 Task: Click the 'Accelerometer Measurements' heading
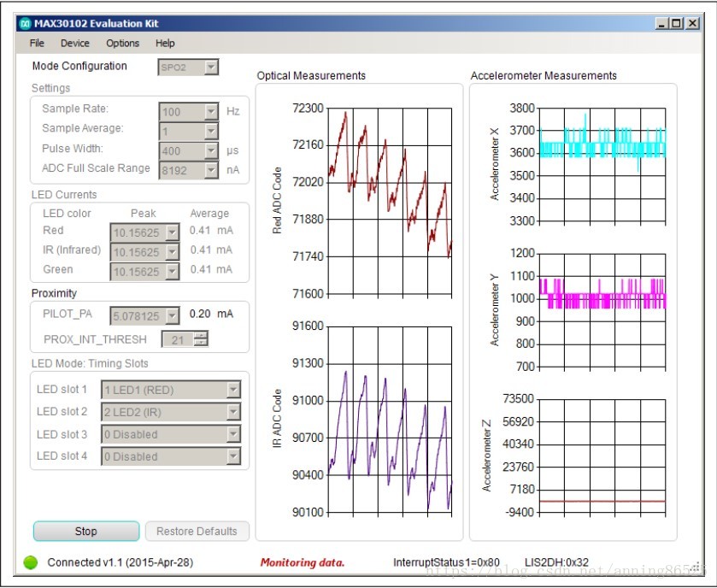tap(544, 75)
